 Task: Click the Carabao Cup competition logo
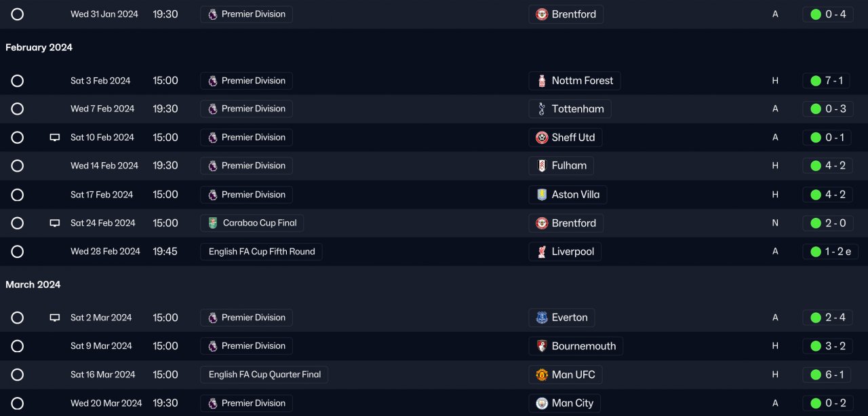[x=213, y=223]
